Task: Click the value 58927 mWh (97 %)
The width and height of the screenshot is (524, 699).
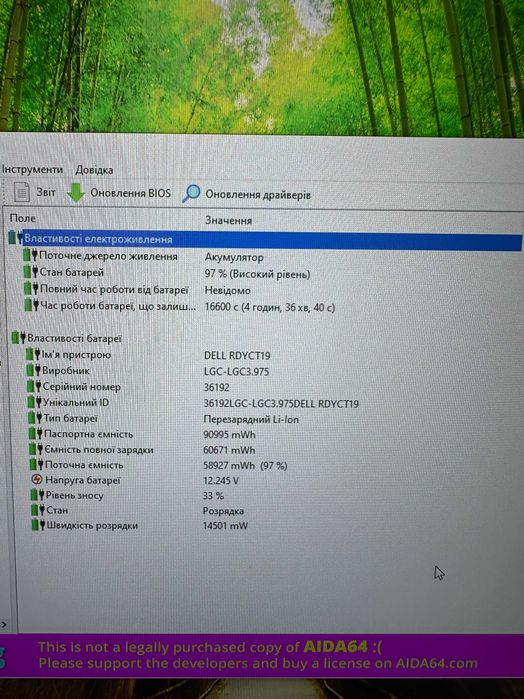Action: pyautogui.click(x=245, y=466)
